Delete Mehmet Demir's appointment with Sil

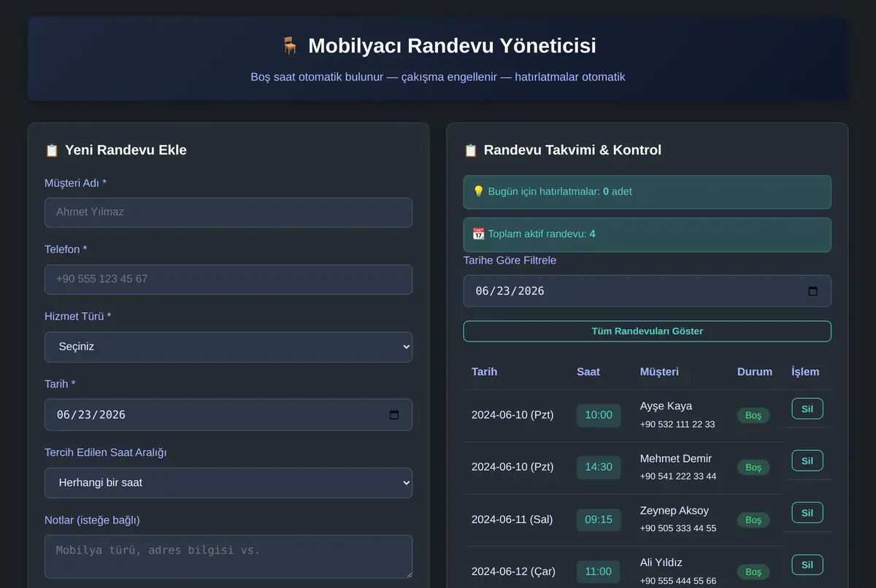pos(807,461)
